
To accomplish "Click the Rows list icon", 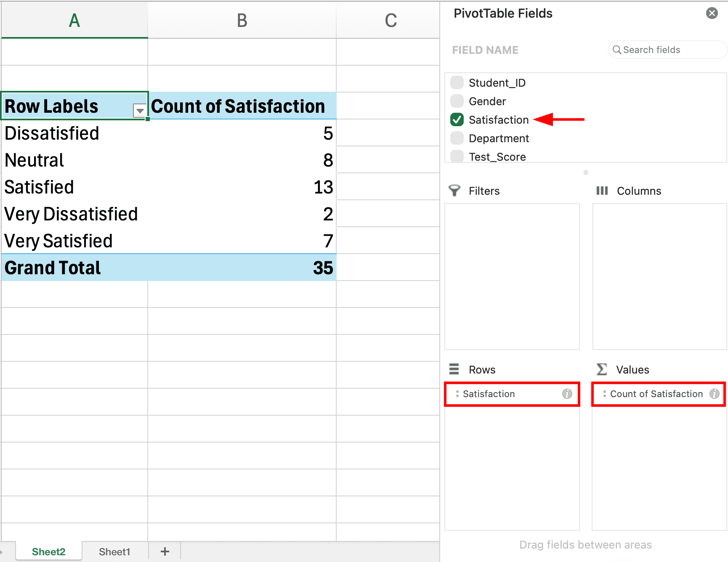I will pos(454,369).
